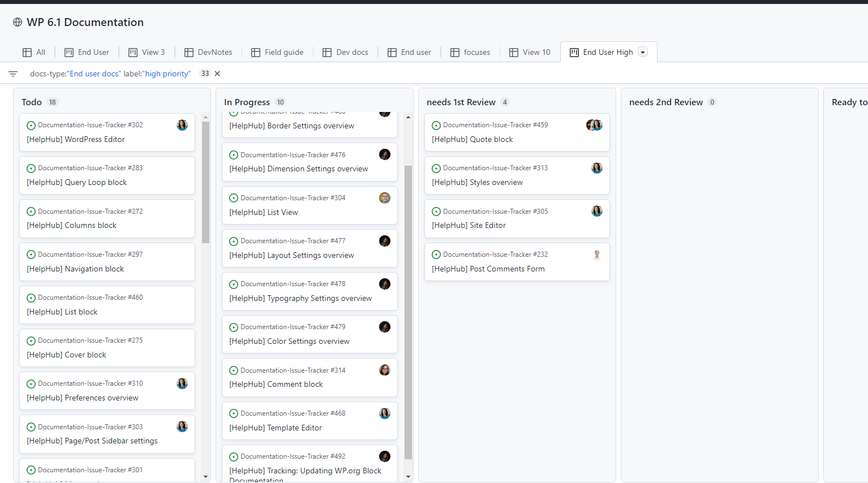This screenshot has width=868, height=483.
Task: Open [HelpHub] Query Loop block issue
Action: (x=77, y=182)
